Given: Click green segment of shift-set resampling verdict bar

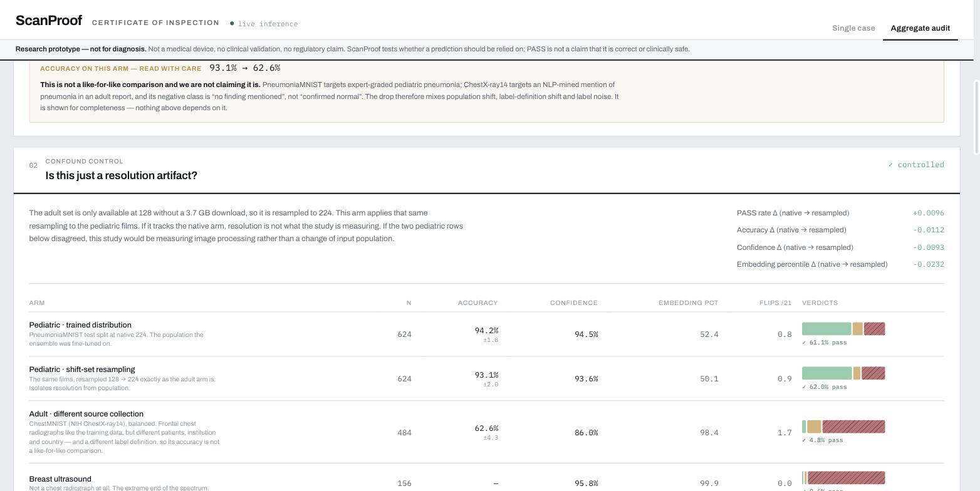Looking at the screenshot, I should [827, 373].
